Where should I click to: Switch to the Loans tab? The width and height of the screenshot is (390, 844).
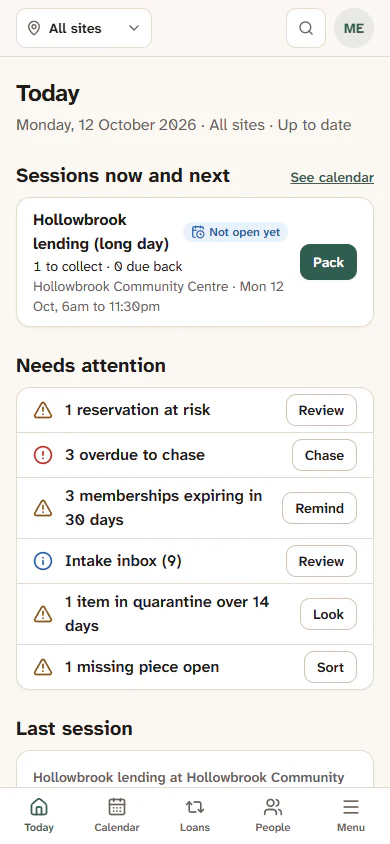[195, 815]
